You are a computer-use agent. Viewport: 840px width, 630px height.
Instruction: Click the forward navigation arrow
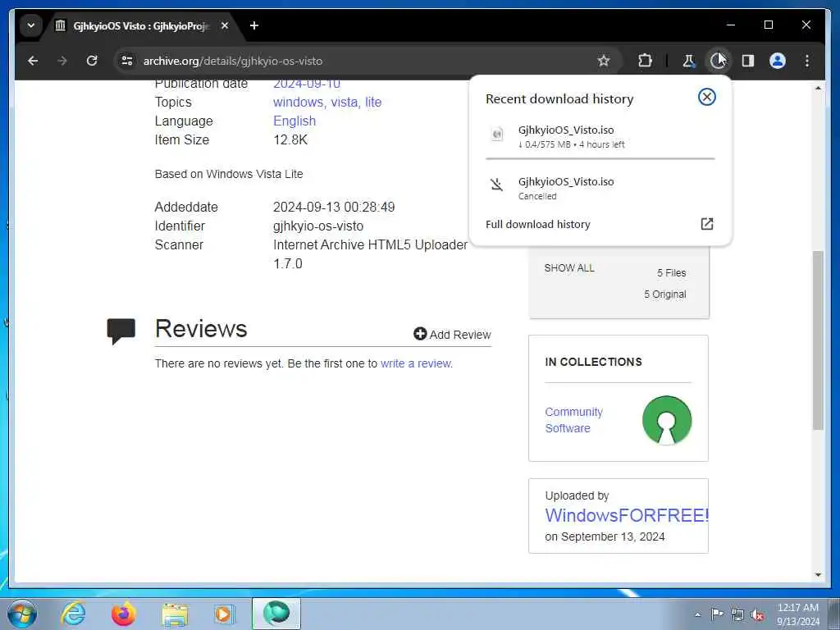coord(62,61)
